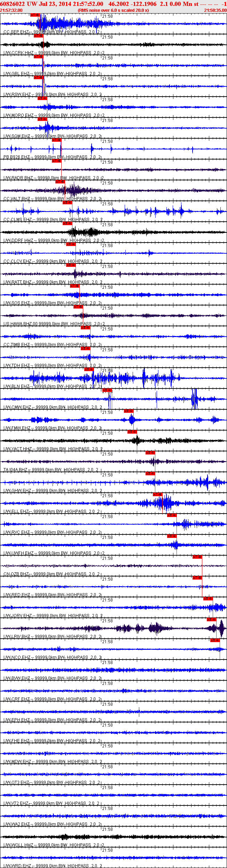This screenshot has height=868, width=227.
Task: Click the event ID 60826022 in the header
Action: tap(12, 3)
